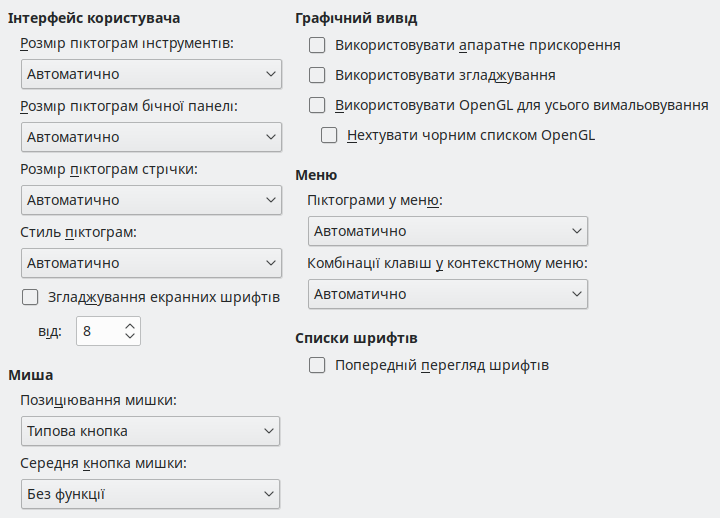Expand «Комбінації клавіш у контекстному меню» dropdown
Viewport: 720px width, 518px height.
pyautogui.click(x=447, y=294)
